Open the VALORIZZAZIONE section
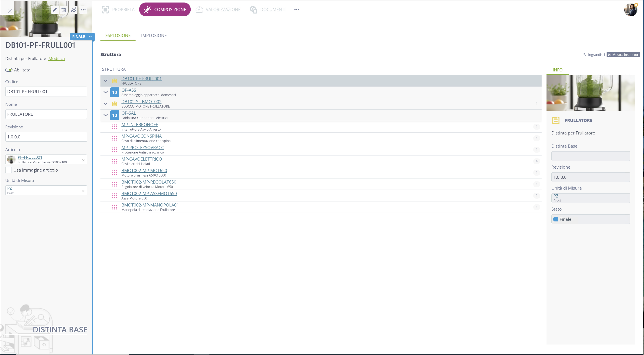This screenshot has height=355, width=644. click(x=218, y=10)
